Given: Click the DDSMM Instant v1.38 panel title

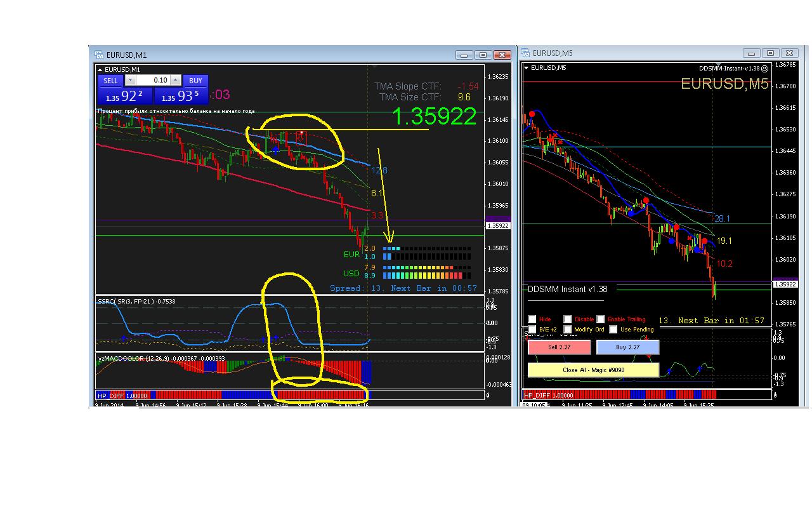Looking at the screenshot, I should pos(568,289).
